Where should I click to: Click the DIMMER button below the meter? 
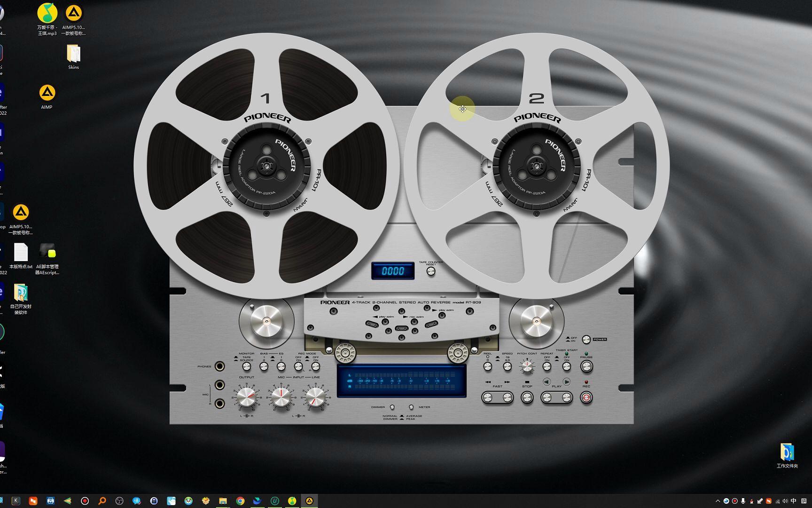(392, 407)
